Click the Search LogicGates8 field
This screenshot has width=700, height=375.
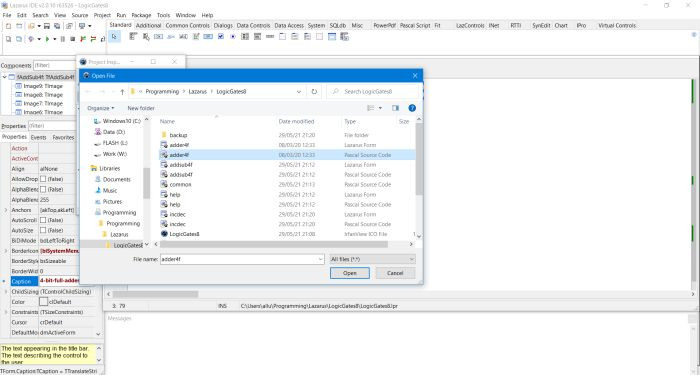coord(373,92)
